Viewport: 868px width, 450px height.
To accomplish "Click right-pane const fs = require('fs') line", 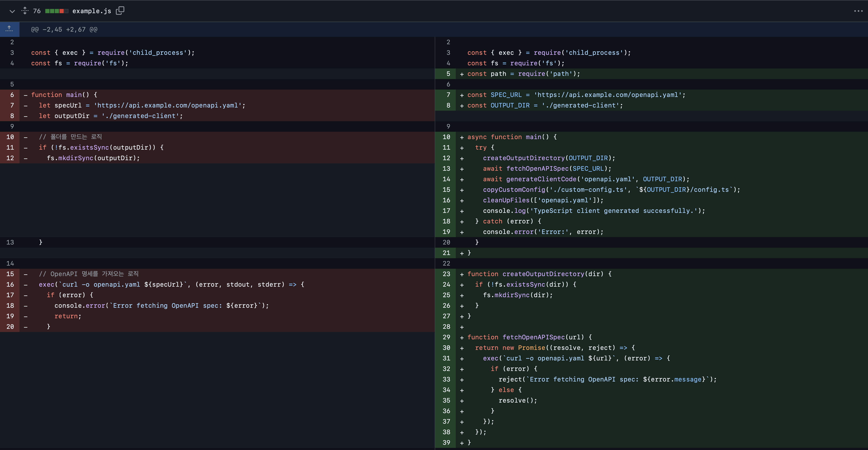I will coord(515,63).
